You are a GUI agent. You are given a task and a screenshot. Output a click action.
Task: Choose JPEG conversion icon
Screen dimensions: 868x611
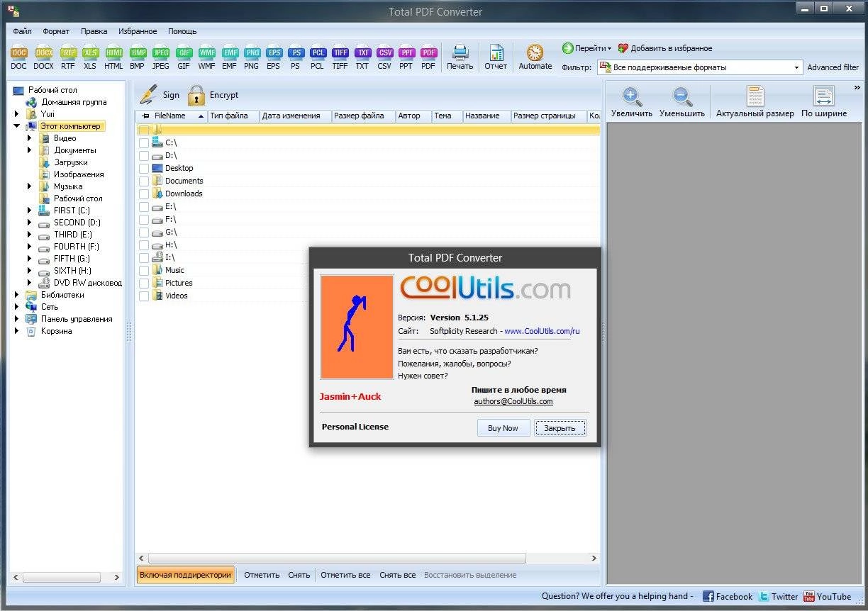point(161,57)
